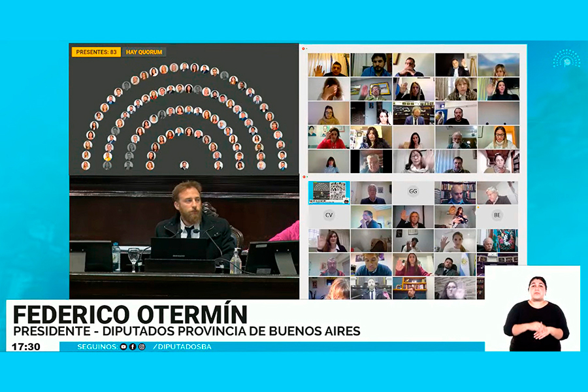Select the mountain landscape participant tile
588x392 pixels.
pos(498,64)
